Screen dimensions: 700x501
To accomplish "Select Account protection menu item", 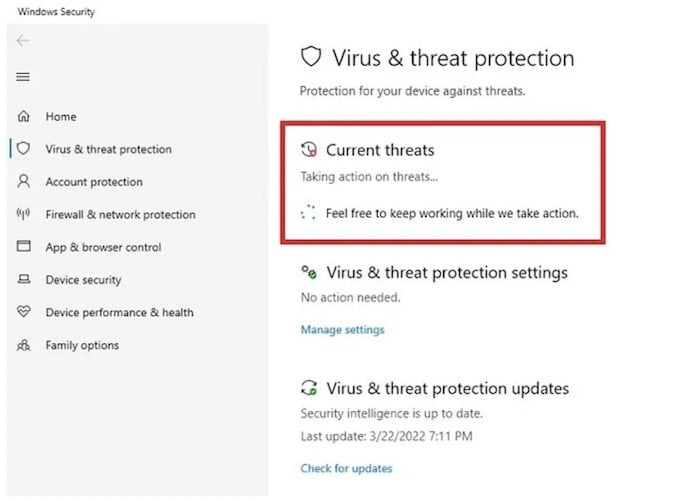I will tap(94, 182).
